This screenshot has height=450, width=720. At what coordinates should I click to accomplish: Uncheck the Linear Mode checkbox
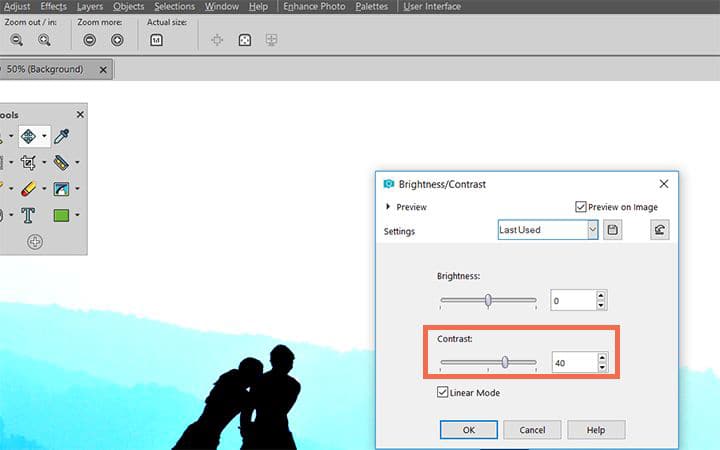coord(443,393)
